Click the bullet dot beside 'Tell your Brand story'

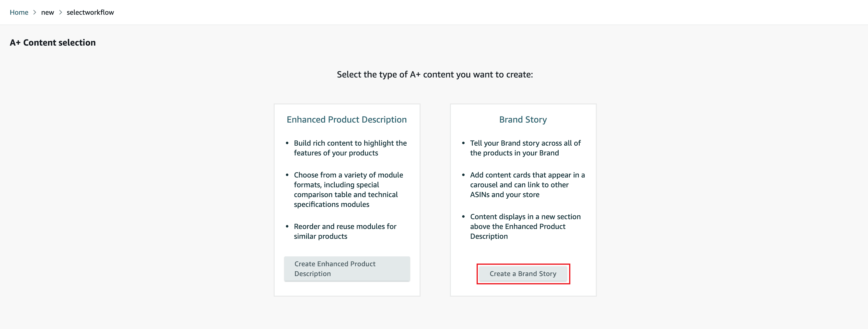pyautogui.click(x=463, y=143)
